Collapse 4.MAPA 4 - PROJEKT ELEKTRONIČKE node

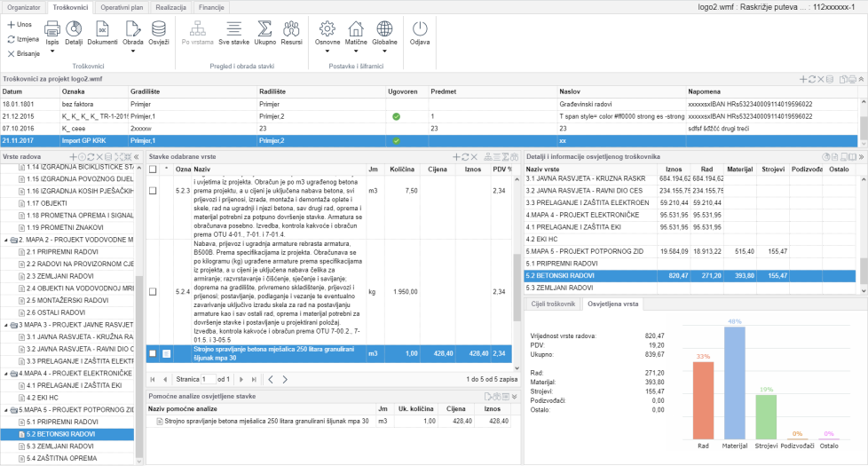[x=6, y=374]
